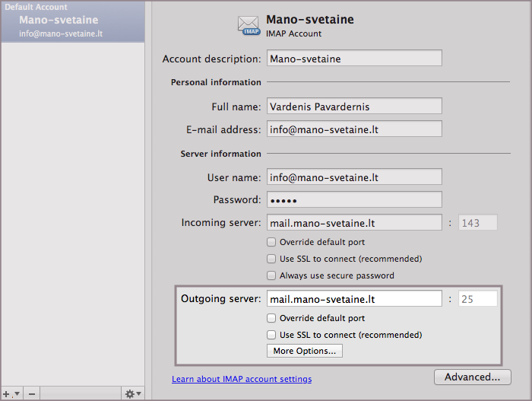
Task: Click the Password field
Action: (x=353, y=200)
